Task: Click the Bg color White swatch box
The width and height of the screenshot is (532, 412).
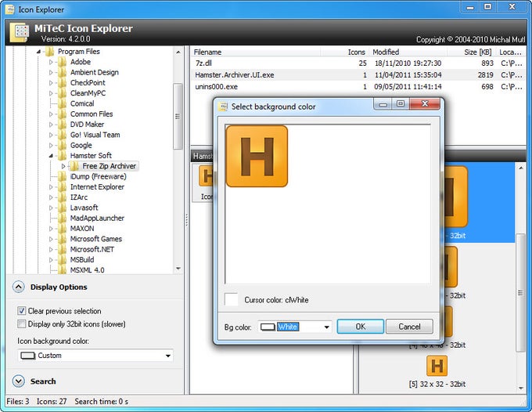Action: click(x=268, y=327)
